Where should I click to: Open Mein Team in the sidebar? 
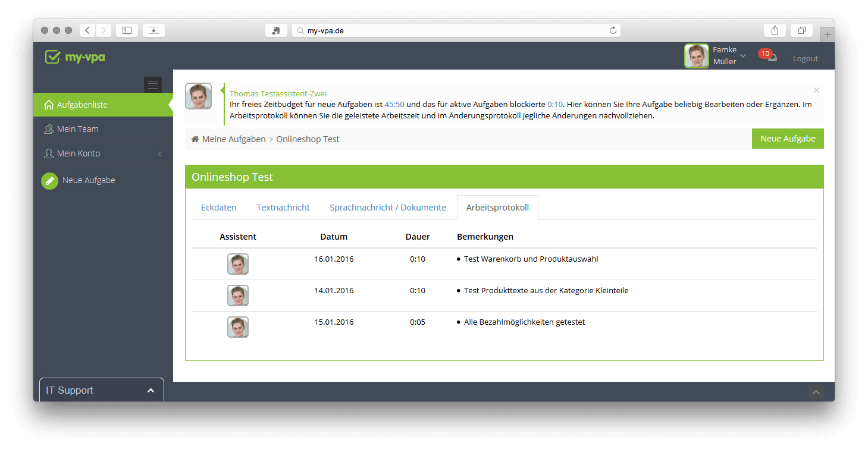click(77, 129)
